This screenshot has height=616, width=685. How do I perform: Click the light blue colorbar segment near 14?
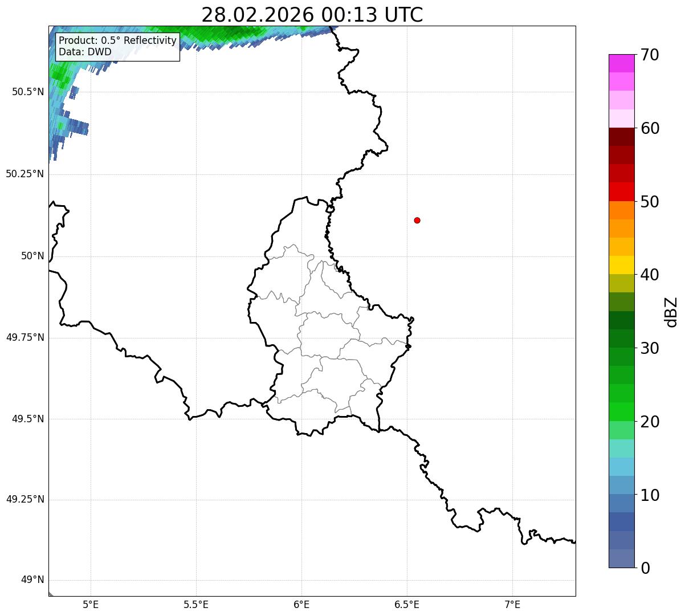pos(621,467)
